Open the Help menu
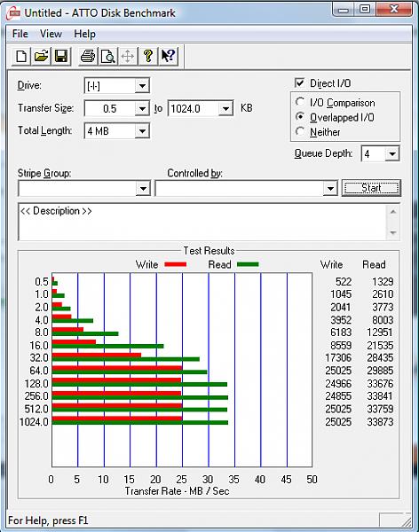This screenshot has width=419, height=532. pyautogui.click(x=84, y=34)
